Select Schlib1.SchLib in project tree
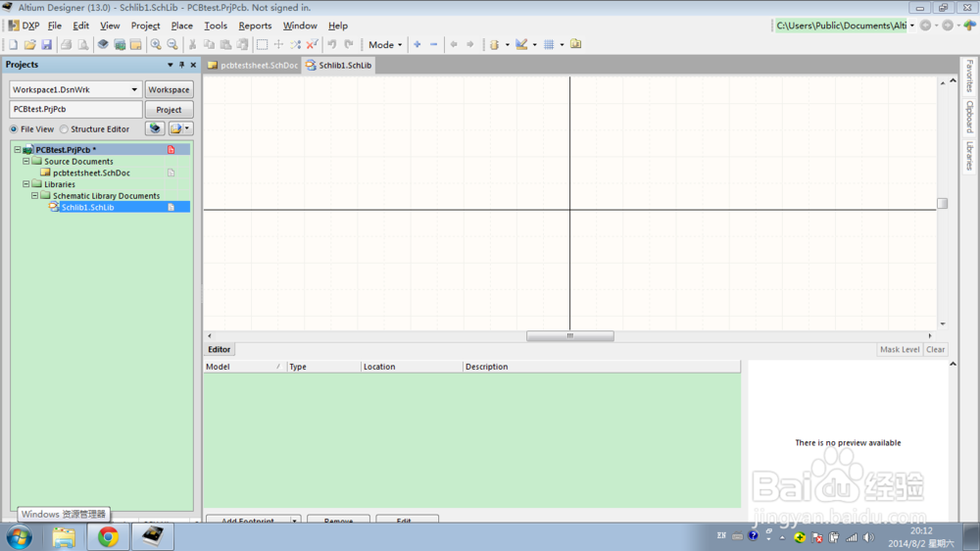The width and height of the screenshot is (980, 551). coord(87,207)
